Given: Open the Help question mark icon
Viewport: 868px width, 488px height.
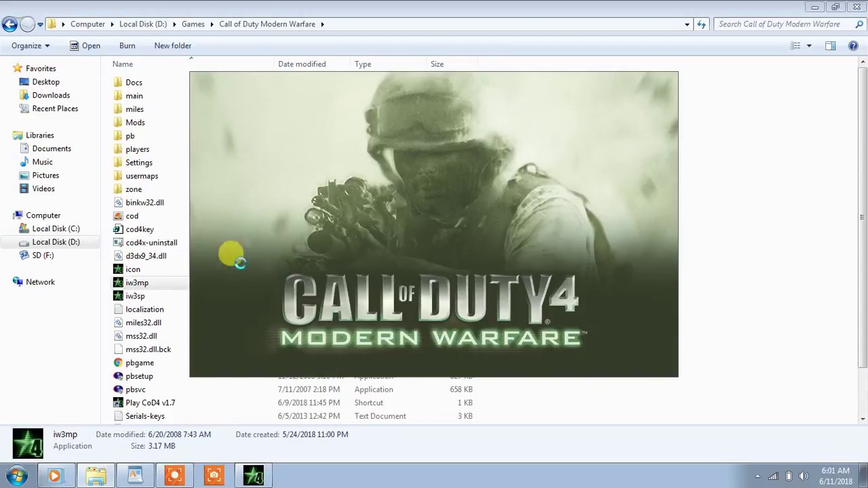Looking at the screenshot, I should (x=854, y=45).
